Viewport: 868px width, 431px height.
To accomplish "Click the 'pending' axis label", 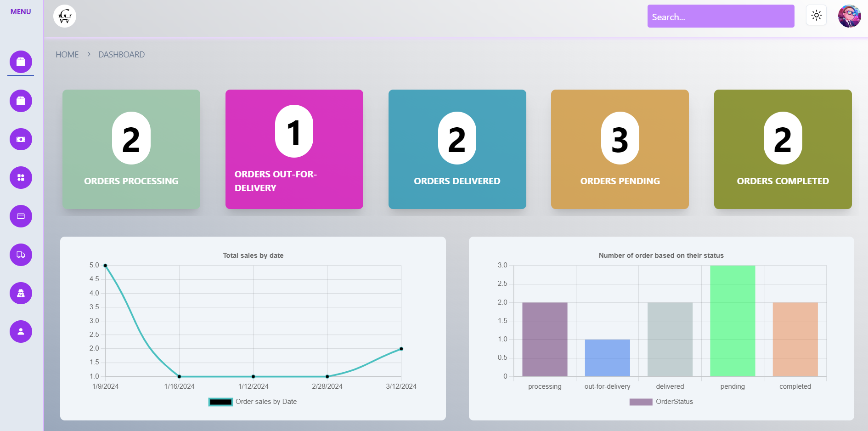I will [733, 386].
